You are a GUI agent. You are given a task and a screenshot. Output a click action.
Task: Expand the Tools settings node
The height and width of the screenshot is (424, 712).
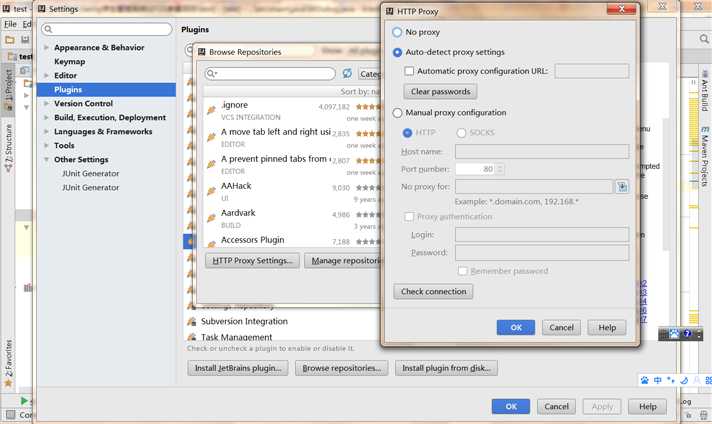pos(46,146)
